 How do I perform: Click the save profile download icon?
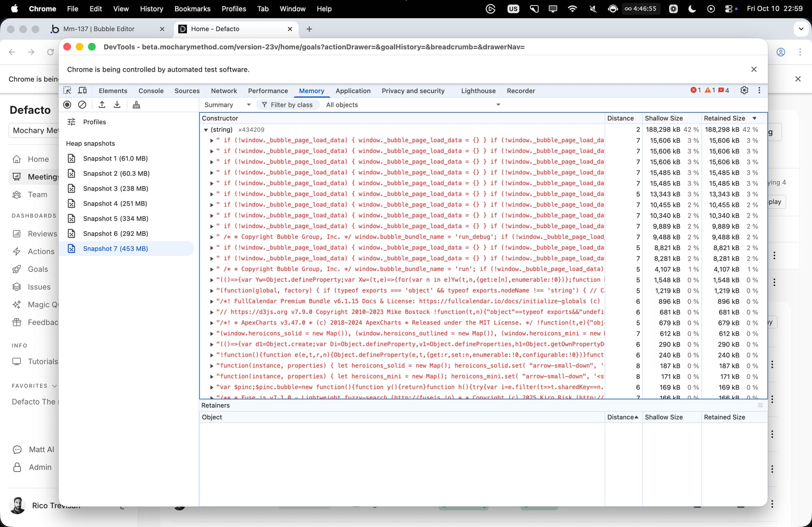point(117,105)
